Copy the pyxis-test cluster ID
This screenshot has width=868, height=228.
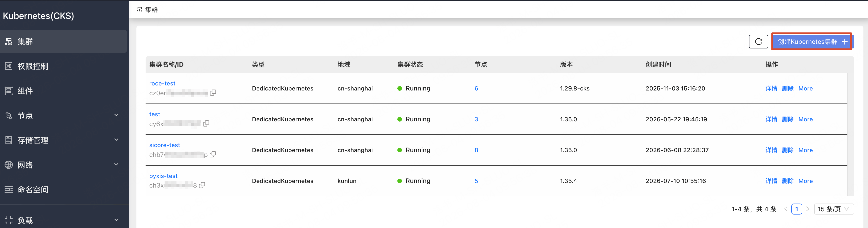[202, 185]
